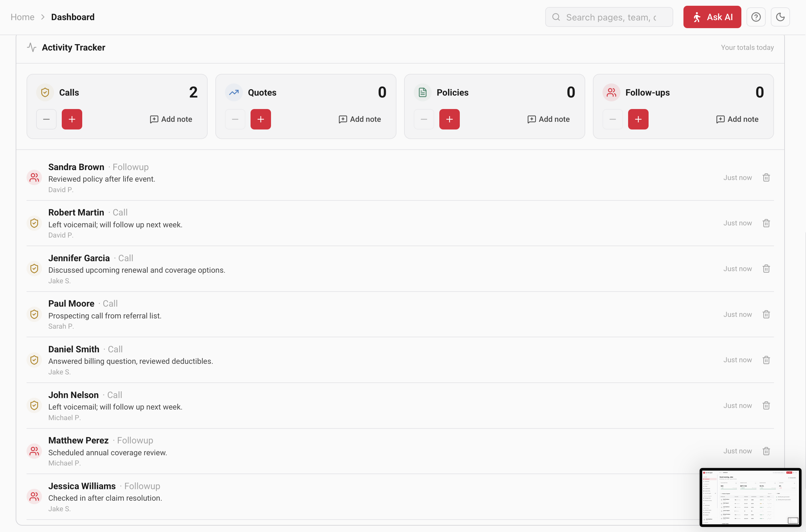Add note to Follow-ups card
Image resolution: width=806 pixels, height=532 pixels.
[x=738, y=119]
